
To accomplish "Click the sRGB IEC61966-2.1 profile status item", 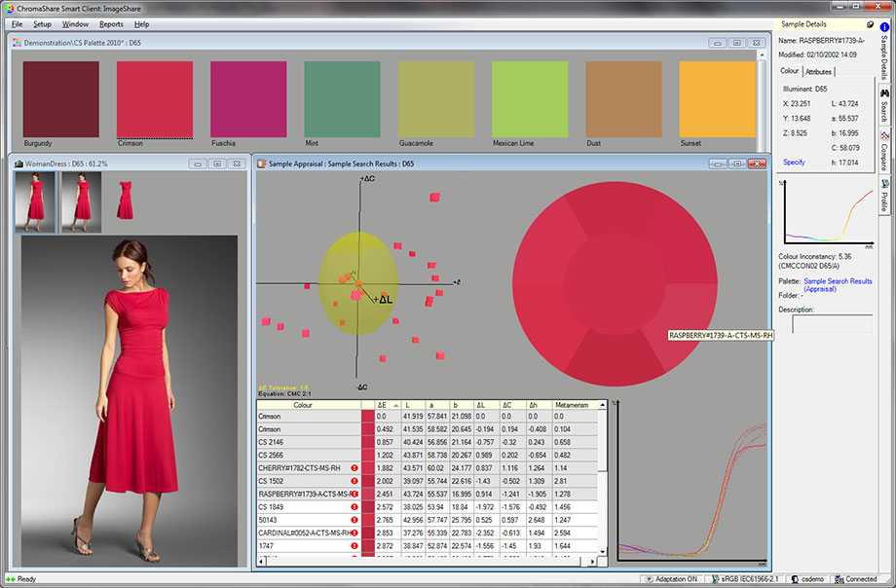I will [x=745, y=579].
